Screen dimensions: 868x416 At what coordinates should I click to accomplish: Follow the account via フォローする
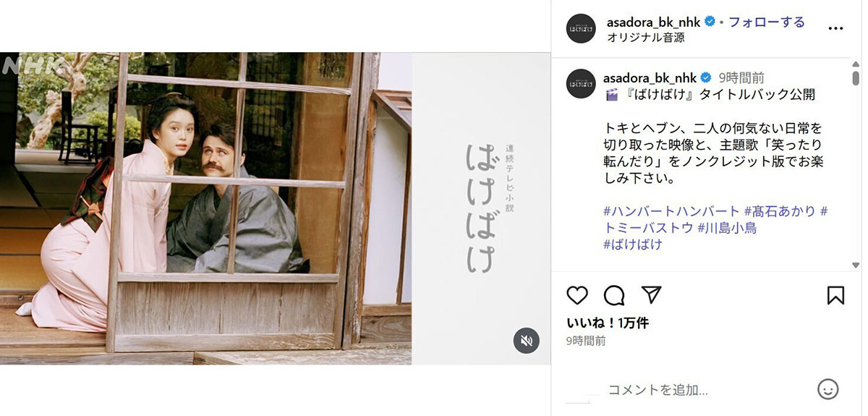point(766,22)
